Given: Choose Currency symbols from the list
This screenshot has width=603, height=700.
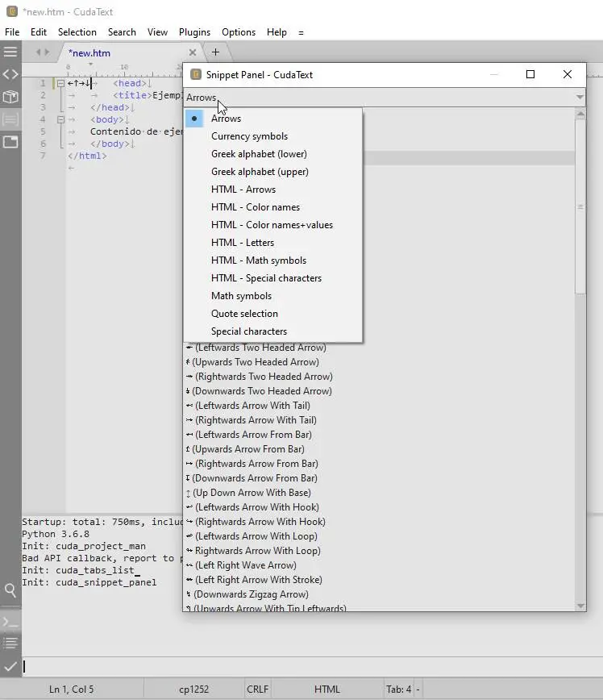Looking at the screenshot, I should [x=273, y=136].
